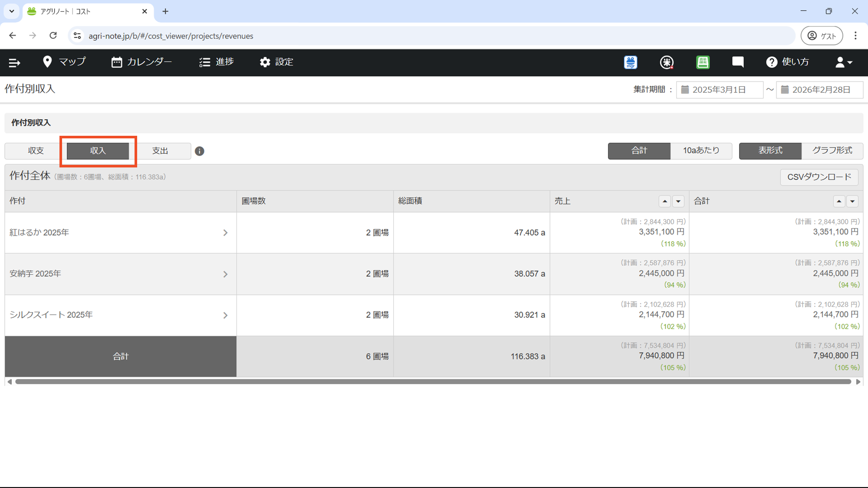Open the user account menu icon
This screenshot has height=488, width=868.
pos(843,62)
